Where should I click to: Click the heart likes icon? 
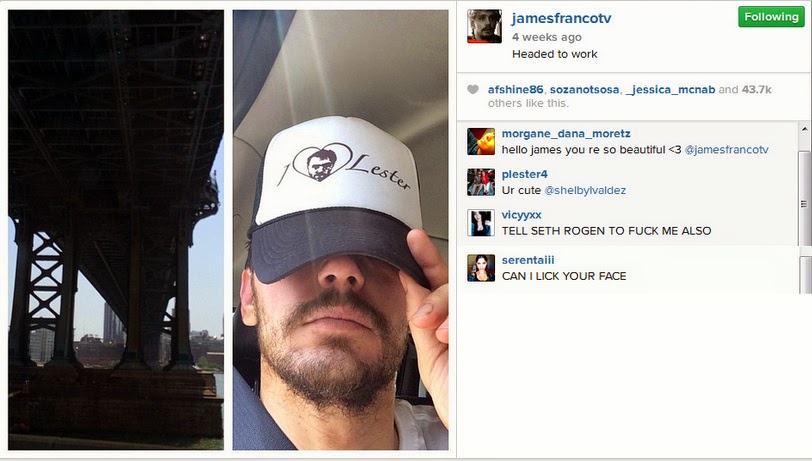point(473,90)
